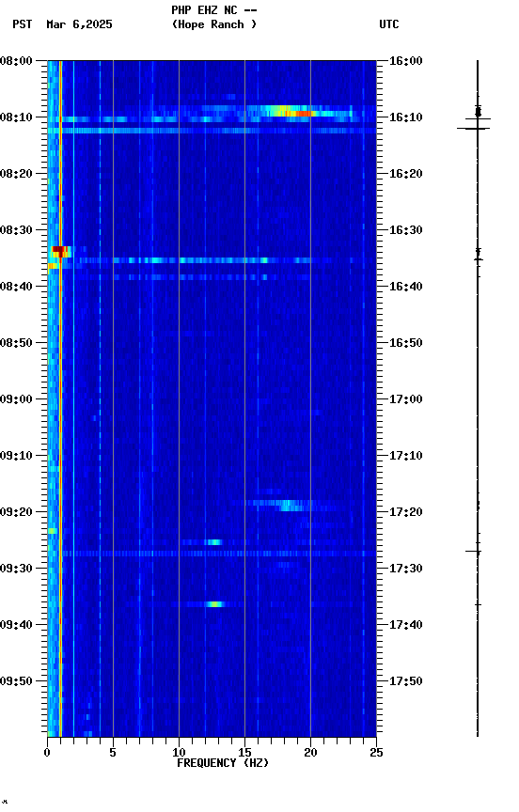Click the 15 Hz frequency axis label
The height and width of the screenshot is (812, 519).
tap(244, 753)
